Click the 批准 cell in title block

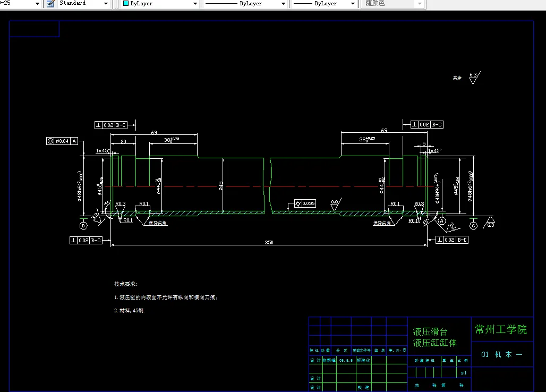(363, 387)
